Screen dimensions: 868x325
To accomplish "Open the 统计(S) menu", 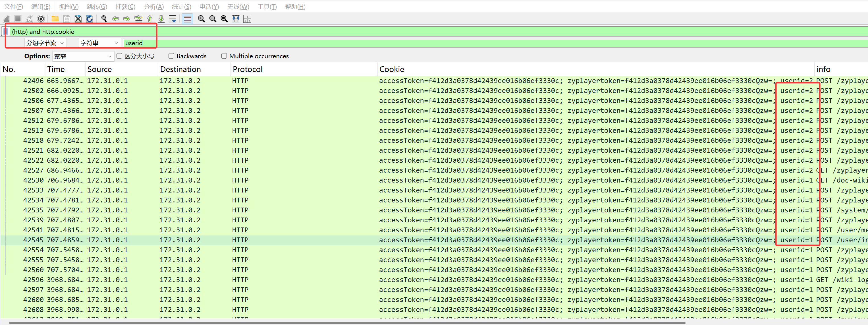I will [x=181, y=7].
